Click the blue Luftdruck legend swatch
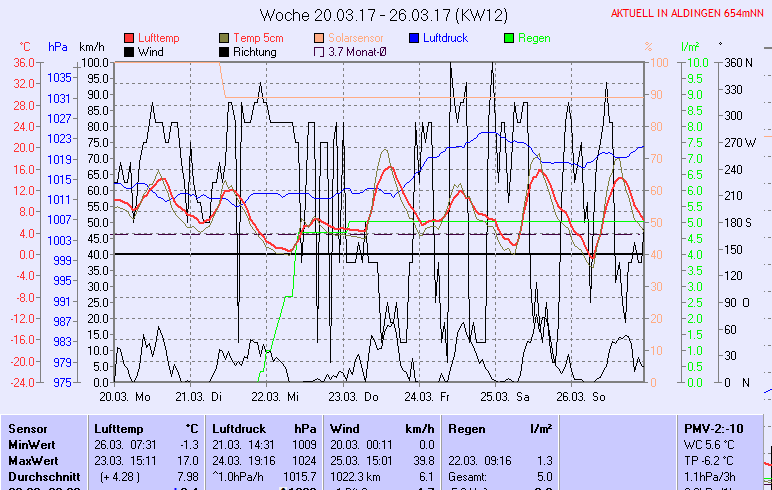This screenshot has width=772, height=490. pyautogui.click(x=415, y=38)
